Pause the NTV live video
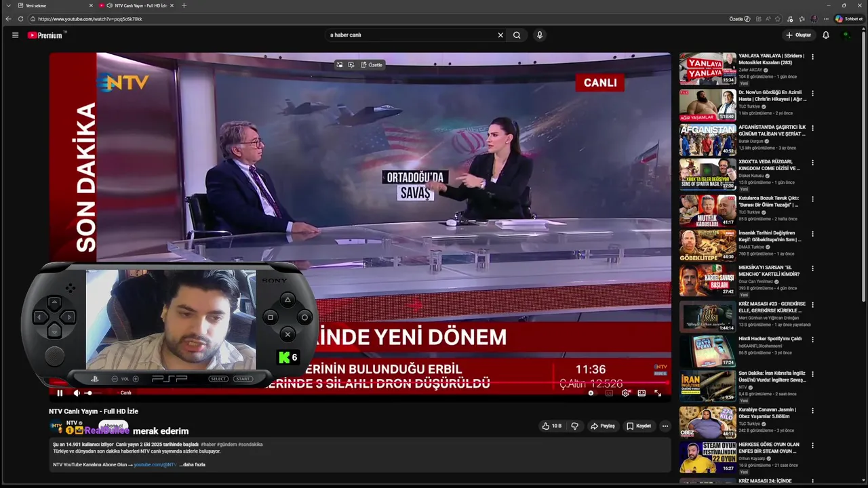Viewport: 868px width, 488px height. tap(60, 392)
